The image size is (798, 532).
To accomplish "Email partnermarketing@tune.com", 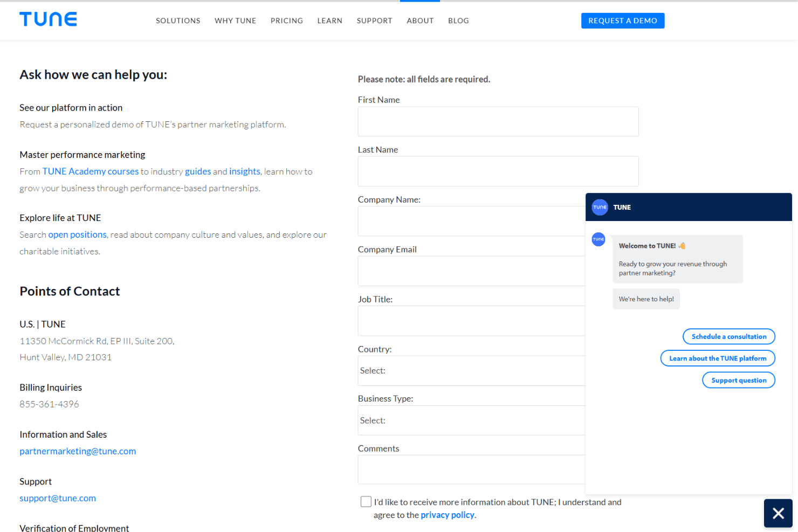I will [78, 451].
